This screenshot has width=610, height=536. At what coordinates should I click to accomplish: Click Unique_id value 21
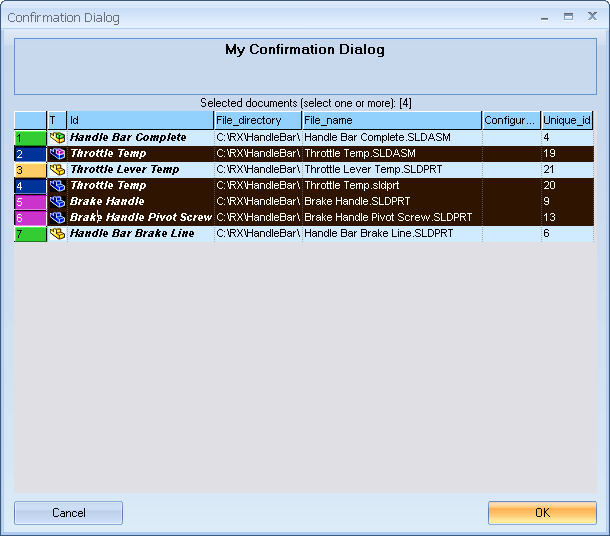click(549, 169)
